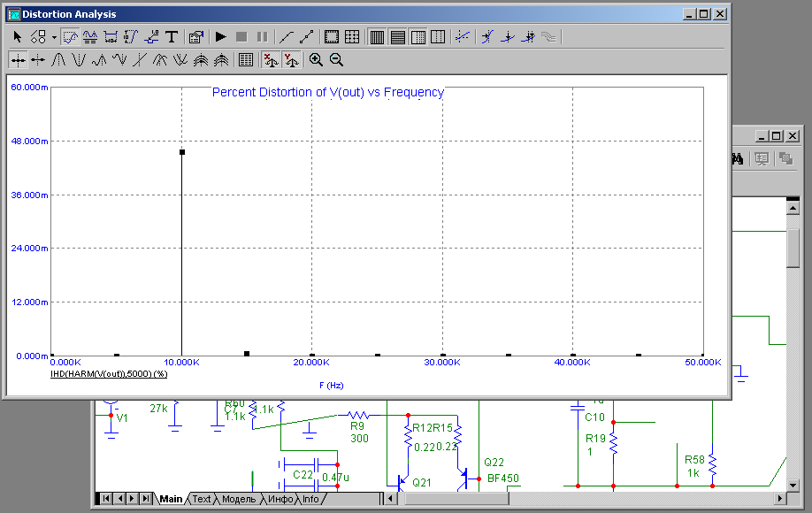Toggle the dotted-columns grid button
This screenshot has width=812, height=513.
(x=438, y=37)
